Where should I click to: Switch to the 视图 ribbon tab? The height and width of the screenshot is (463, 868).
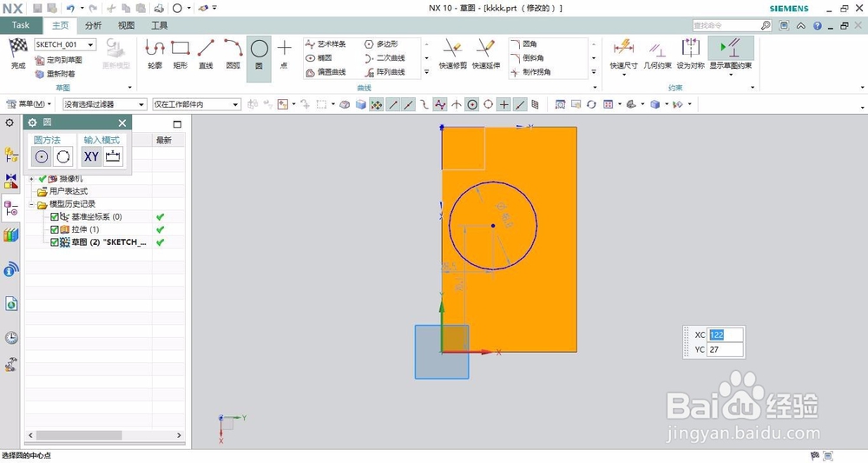click(126, 25)
